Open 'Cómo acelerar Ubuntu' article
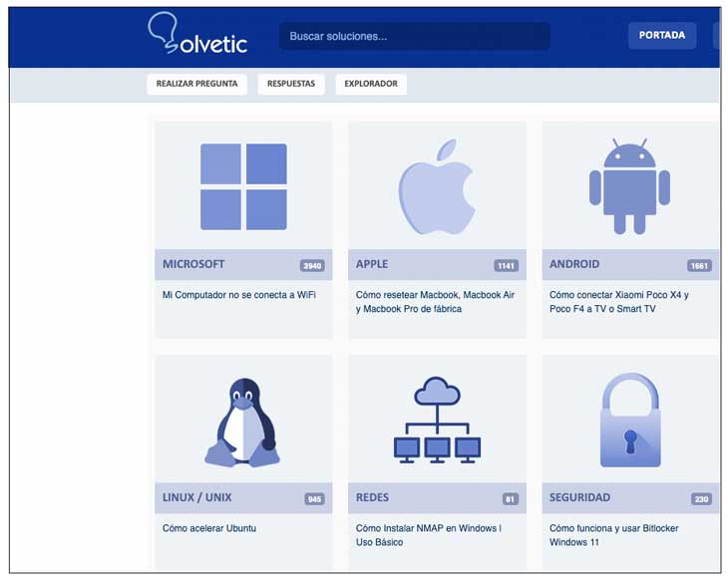 209,528
